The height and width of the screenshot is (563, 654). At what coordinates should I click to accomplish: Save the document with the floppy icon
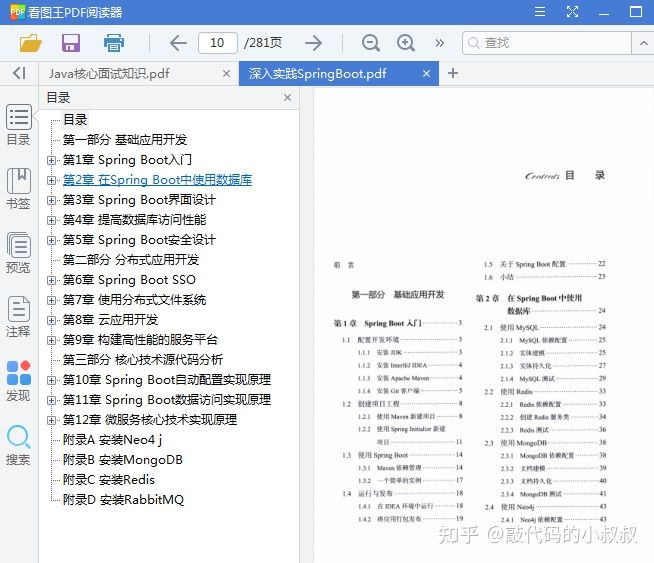[x=71, y=43]
